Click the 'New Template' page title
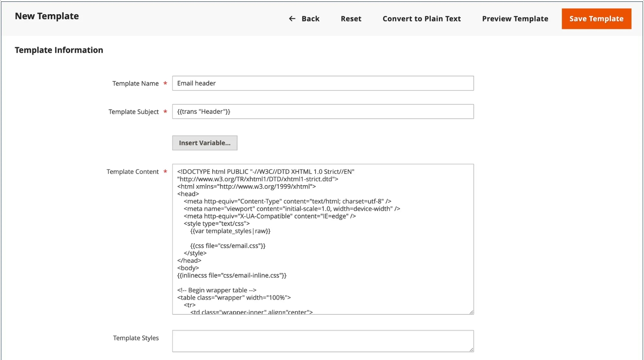Image resolution: width=644 pixels, height=360 pixels. pos(47,16)
